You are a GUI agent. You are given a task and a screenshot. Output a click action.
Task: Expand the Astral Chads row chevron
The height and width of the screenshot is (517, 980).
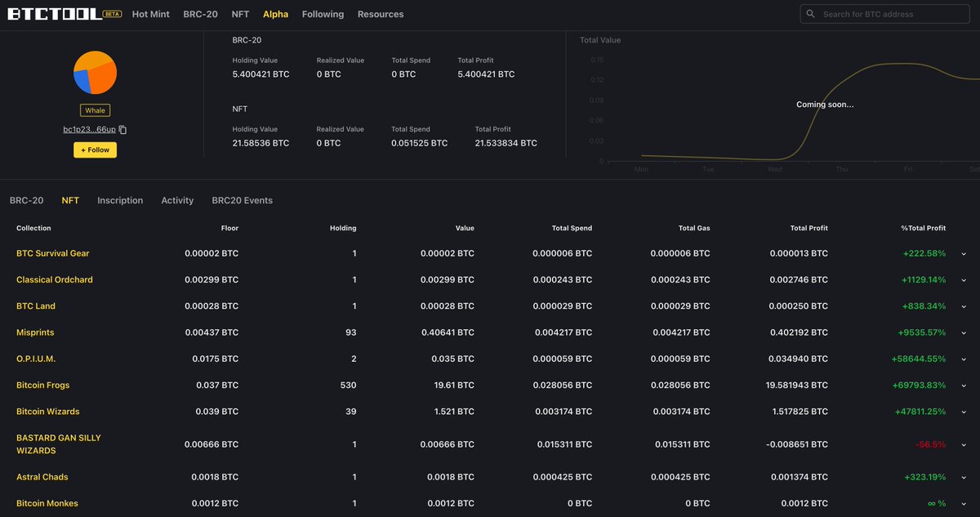coord(964,477)
